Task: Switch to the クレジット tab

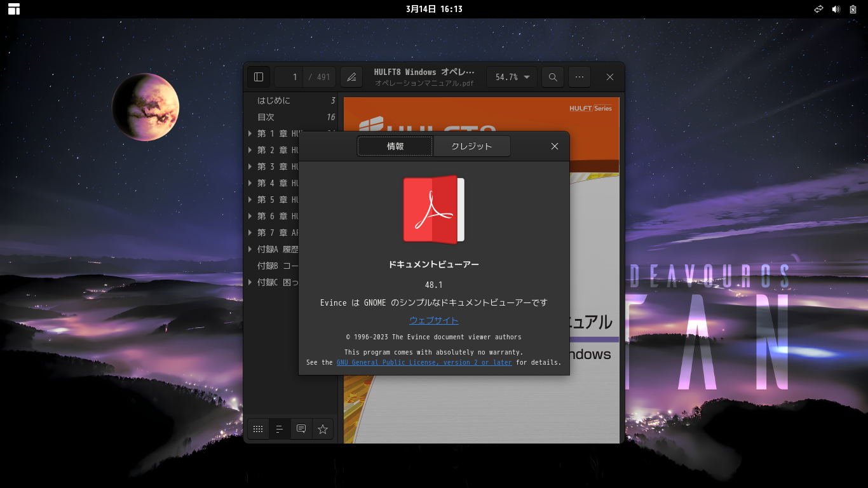Action: 471,146
